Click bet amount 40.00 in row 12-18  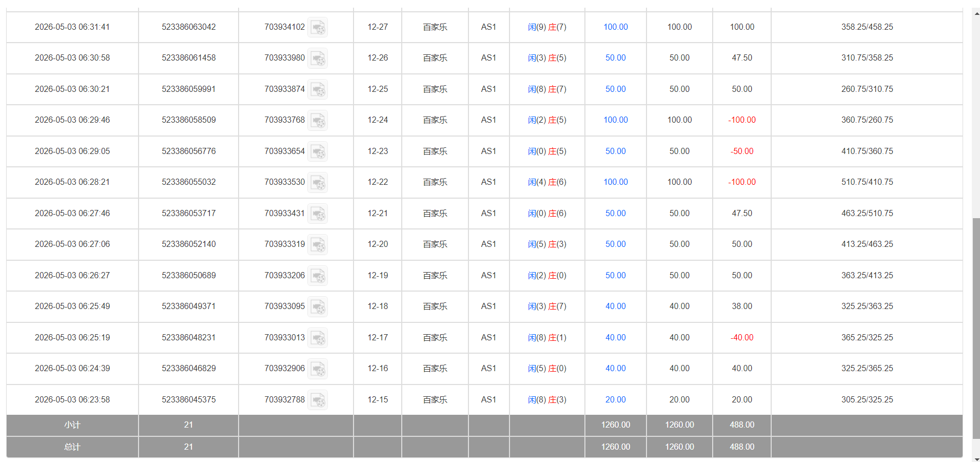[615, 306]
